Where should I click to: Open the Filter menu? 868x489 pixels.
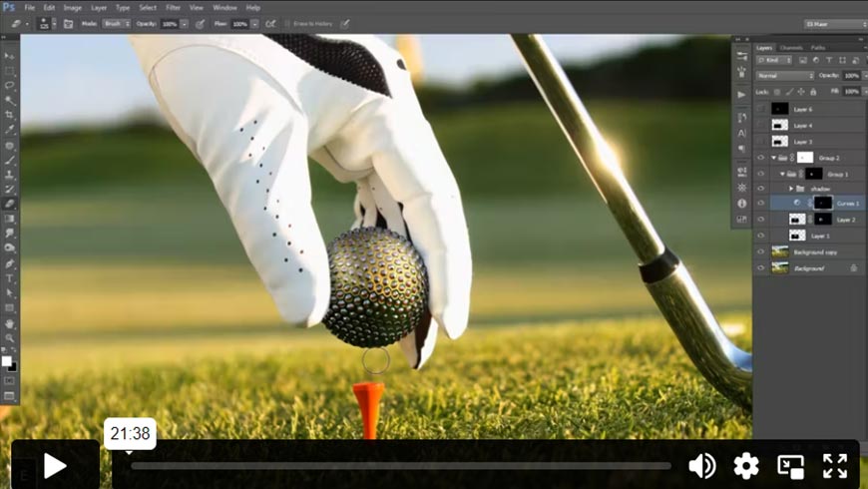(174, 7)
